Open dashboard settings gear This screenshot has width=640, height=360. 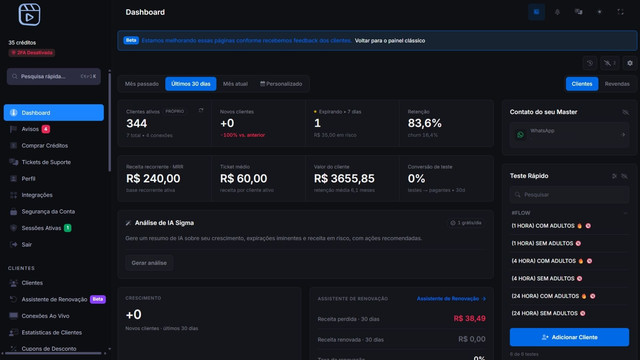(x=630, y=63)
